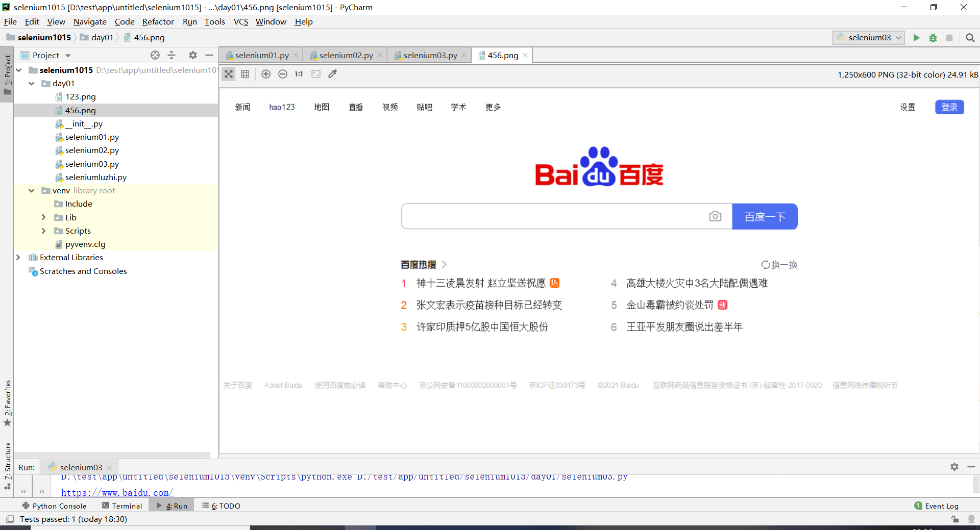This screenshot has height=530, width=980.
Task: Switch to the 4: Run tool window tab
Action: (x=172, y=506)
